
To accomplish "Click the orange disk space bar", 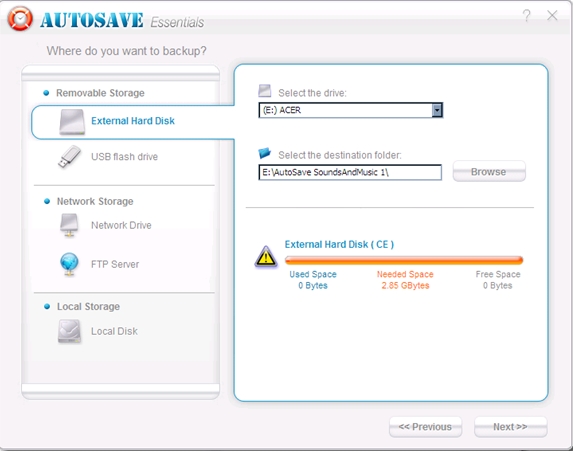I will (404, 260).
